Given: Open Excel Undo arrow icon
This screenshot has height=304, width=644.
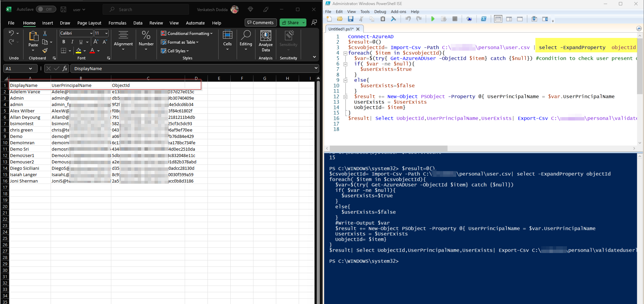Looking at the screenshot, I should pos(11,33).
